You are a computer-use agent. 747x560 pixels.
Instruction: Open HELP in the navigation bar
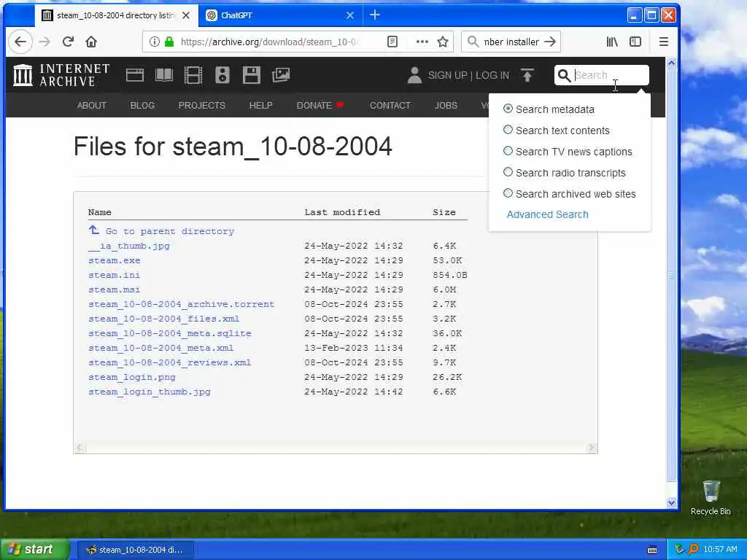click(260, 105)
